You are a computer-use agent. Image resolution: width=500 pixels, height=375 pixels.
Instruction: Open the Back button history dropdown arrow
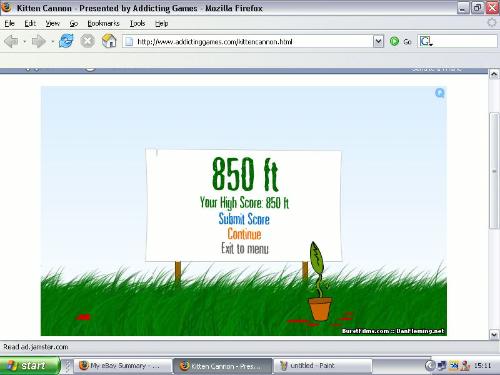(x=25, y=42)
